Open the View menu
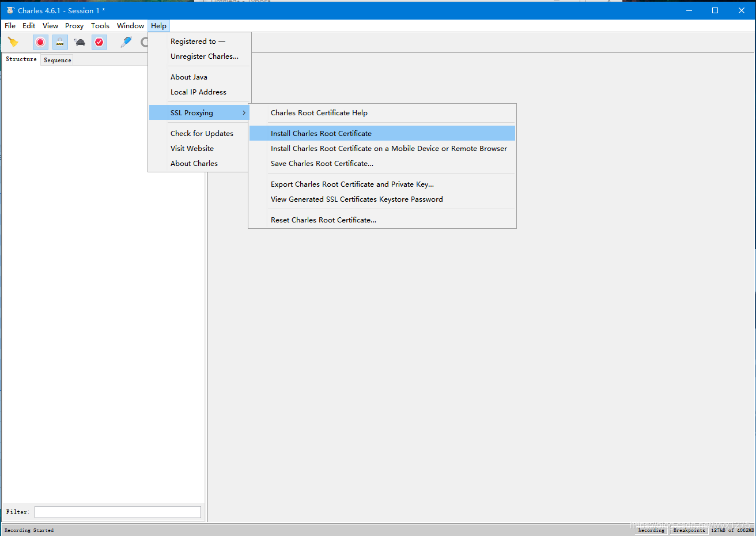 [x=50, y=26]
